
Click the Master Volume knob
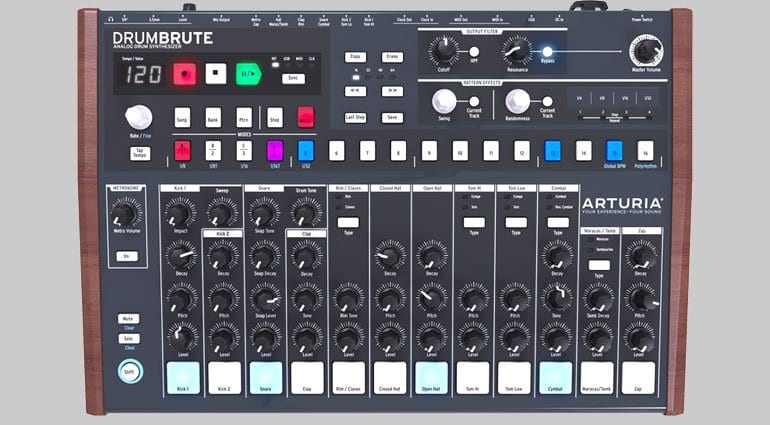(x=646, y=51)
